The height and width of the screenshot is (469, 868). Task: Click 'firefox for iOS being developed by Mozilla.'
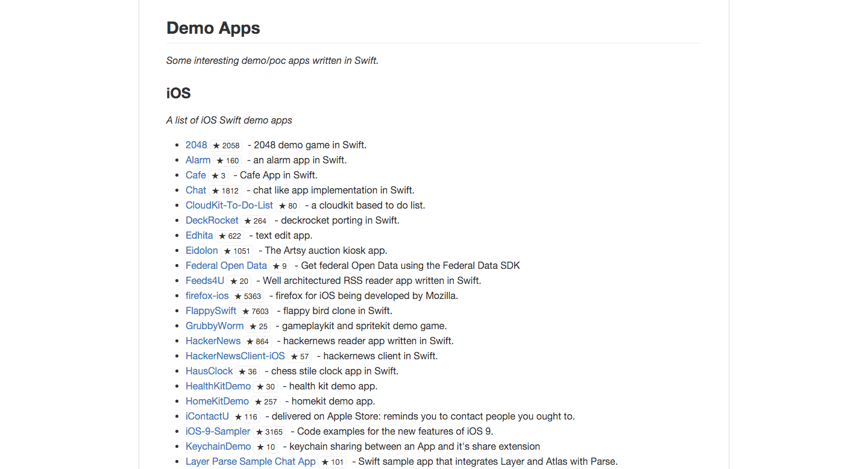tap(367, 295)
